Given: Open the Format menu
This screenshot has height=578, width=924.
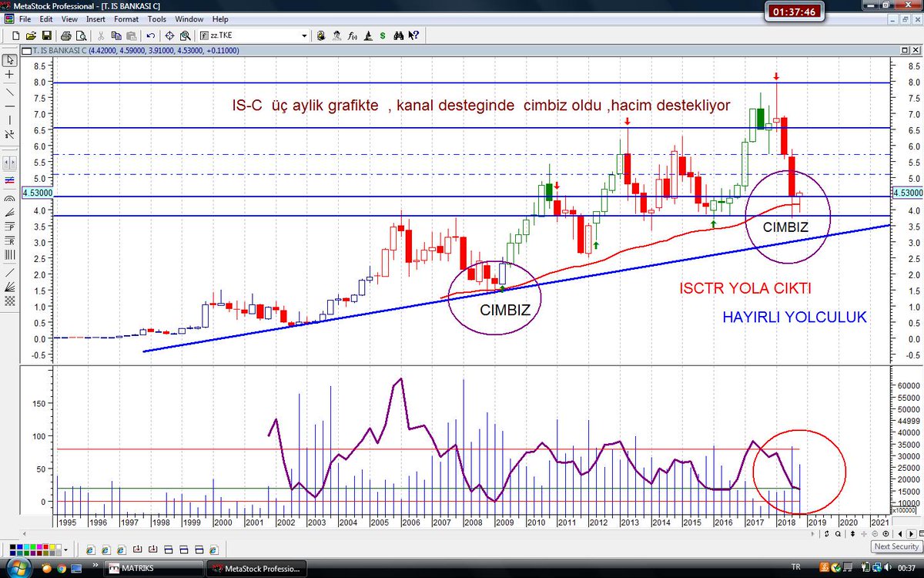Looking at the screenshot, I should (126, 18).
